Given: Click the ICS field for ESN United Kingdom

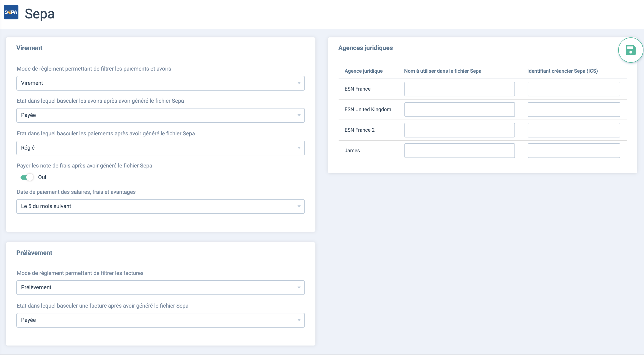Looking at the screenshot, I should 574,110.
